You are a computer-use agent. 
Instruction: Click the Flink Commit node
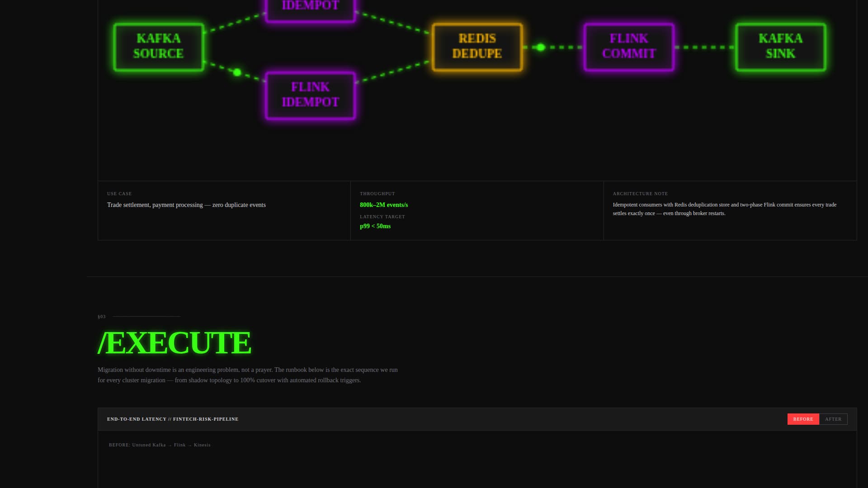click(629, 46)
